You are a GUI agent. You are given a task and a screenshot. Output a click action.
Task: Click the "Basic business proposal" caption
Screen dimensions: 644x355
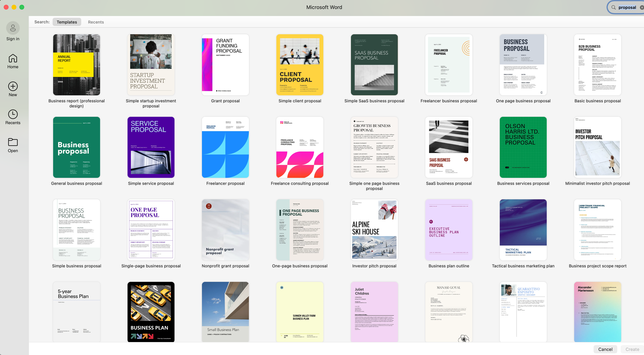point(598,101)
